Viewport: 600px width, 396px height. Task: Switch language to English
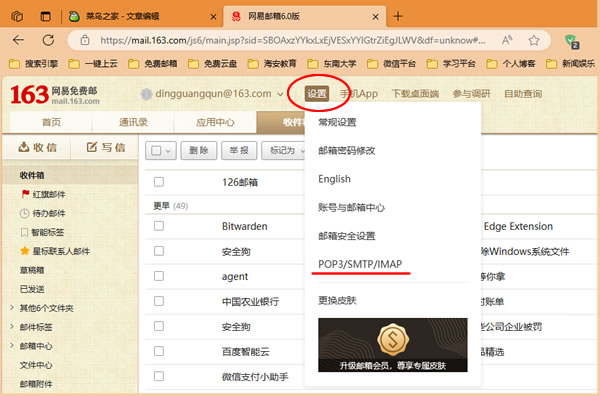(x=334, y=179)
